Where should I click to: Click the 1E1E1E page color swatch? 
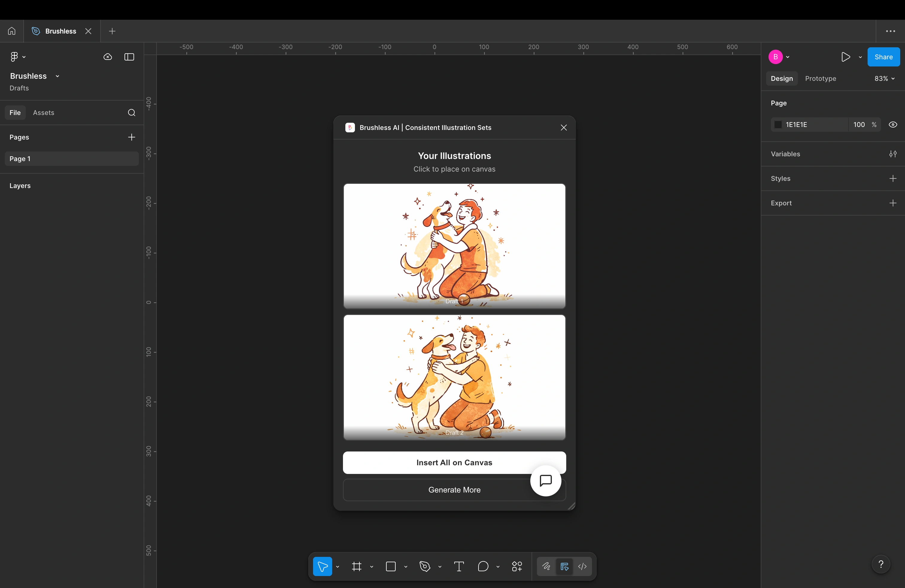[778, 125]
